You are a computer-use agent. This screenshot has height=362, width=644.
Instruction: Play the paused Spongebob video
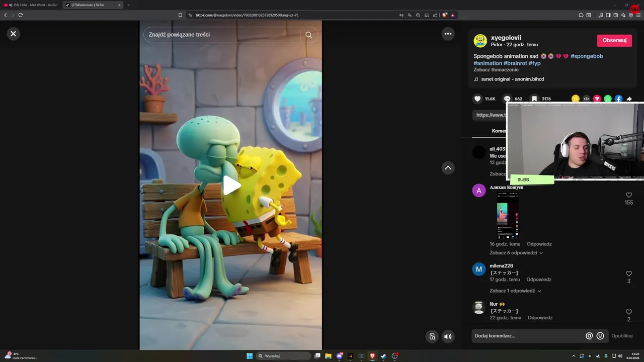coord(231,185)
